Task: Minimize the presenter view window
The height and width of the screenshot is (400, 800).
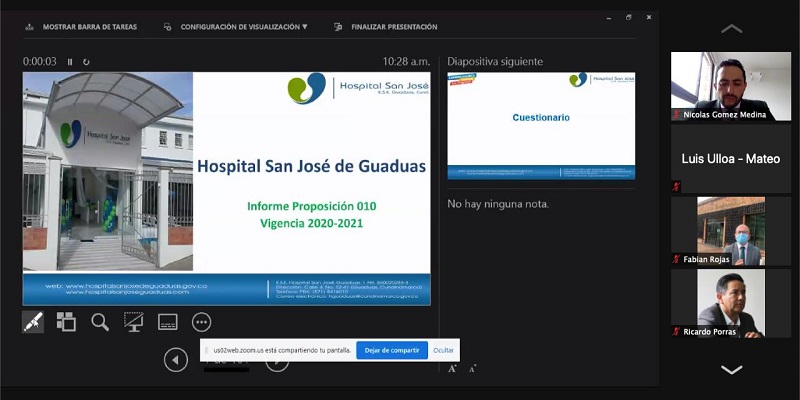Action: 609,17
